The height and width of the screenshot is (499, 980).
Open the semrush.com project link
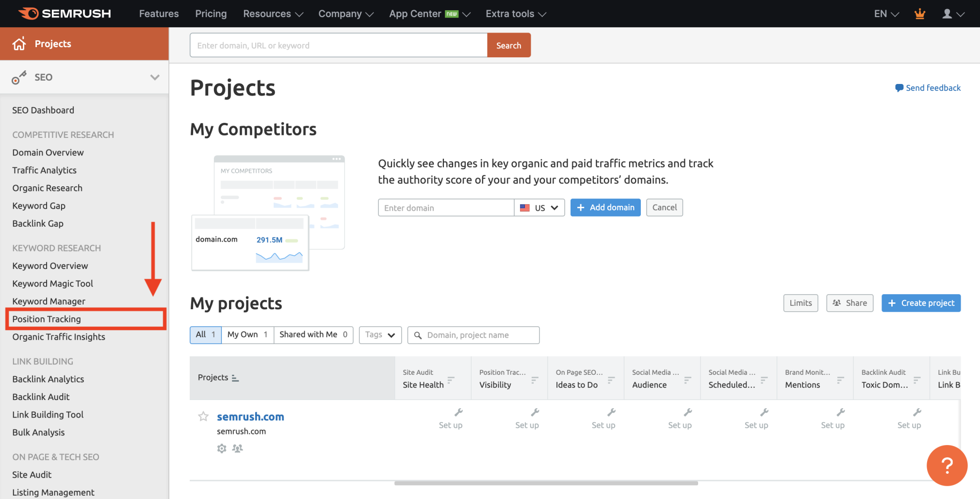[x=250, y=417]
